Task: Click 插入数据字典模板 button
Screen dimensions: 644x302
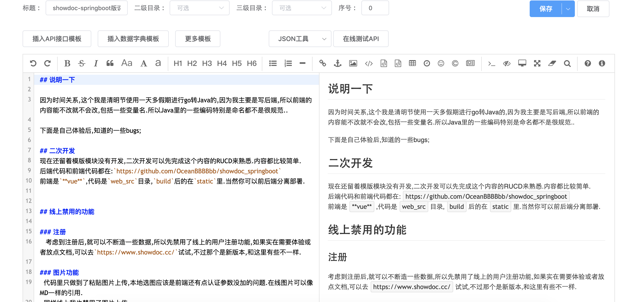Action: [133, 39]
